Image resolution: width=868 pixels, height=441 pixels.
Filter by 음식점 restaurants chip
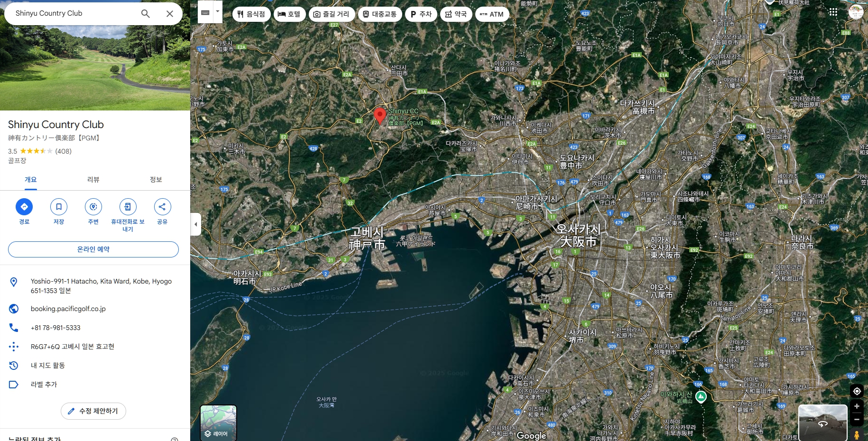click(251, 14)
